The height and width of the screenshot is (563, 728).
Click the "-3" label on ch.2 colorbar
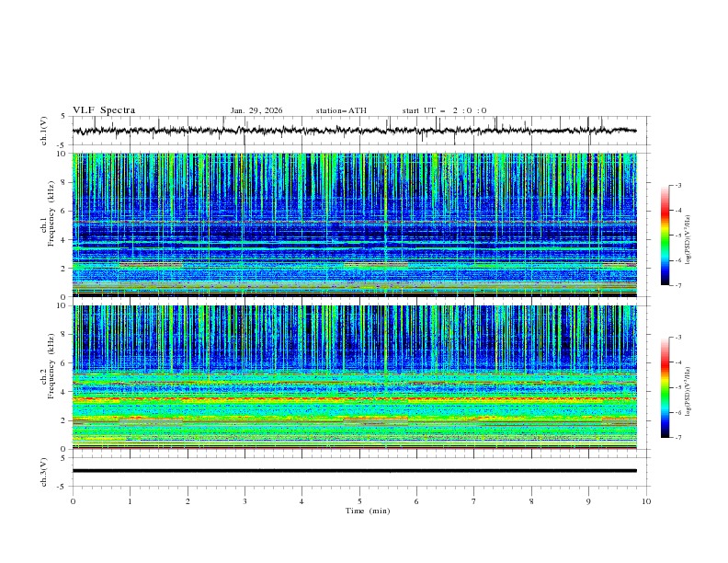click(x=678, y=338)
